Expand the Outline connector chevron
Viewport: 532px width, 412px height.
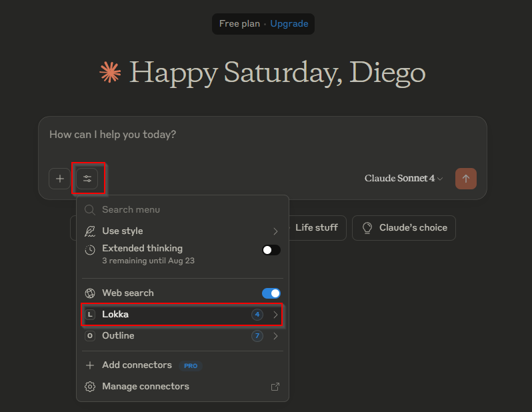click(x=275, y=336)
